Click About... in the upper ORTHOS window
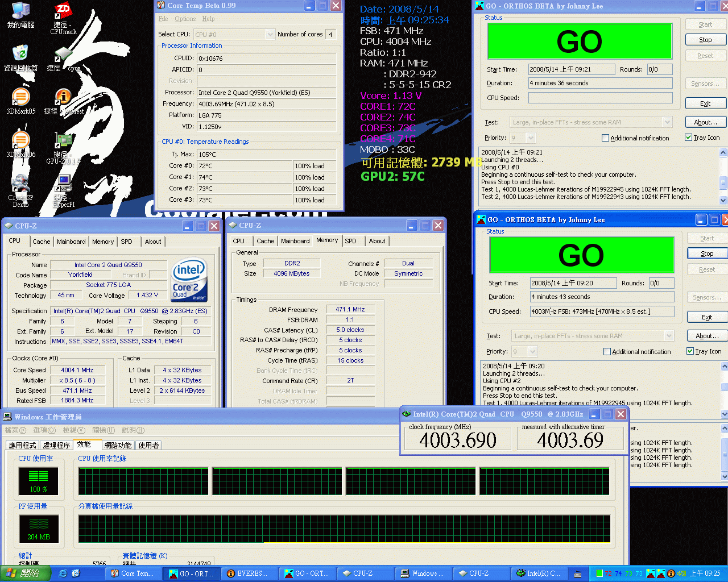The width and height of the screenshot is (728, 582). pyautogui.click(x=705, y=122)
